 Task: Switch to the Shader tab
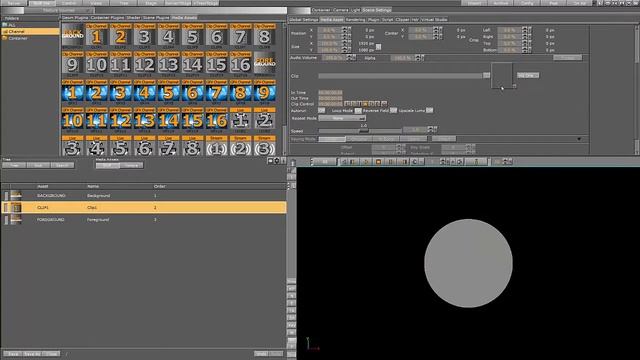point(133,18)
